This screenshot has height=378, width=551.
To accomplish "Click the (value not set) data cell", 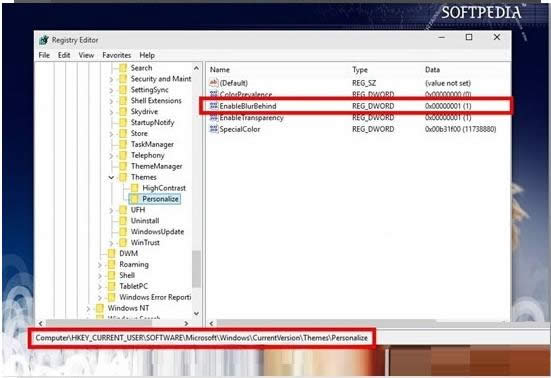I will [448, 83].
